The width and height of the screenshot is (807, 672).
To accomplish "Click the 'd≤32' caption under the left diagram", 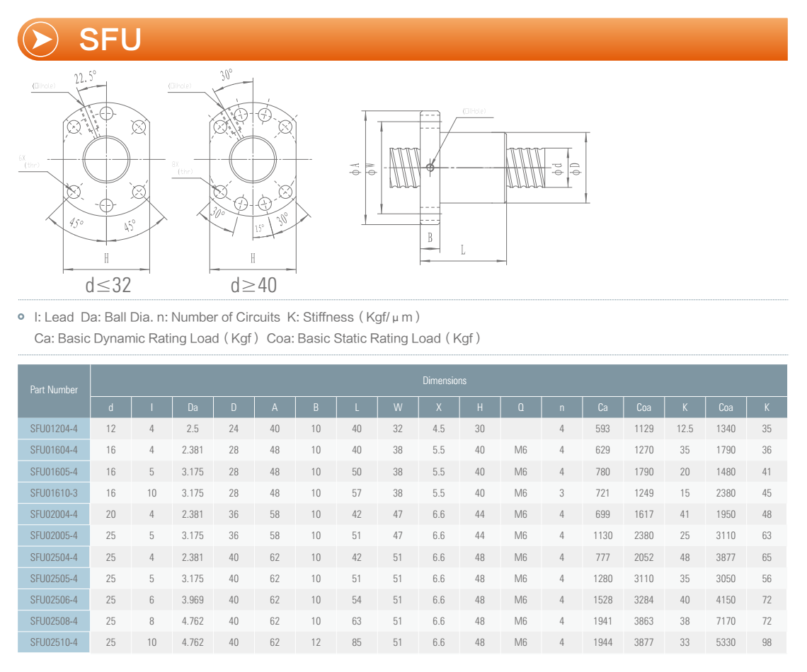I will pos(108,285).
